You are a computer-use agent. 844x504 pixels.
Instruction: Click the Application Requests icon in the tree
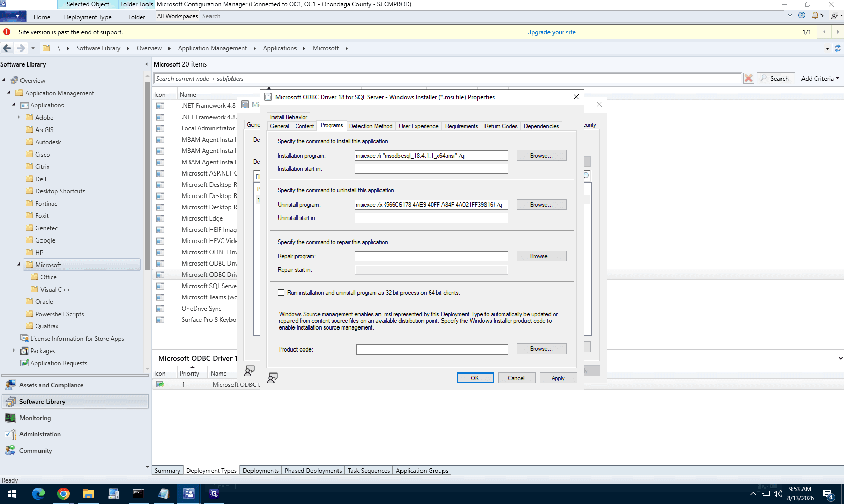pyautogui.click(x=24, y=363)
